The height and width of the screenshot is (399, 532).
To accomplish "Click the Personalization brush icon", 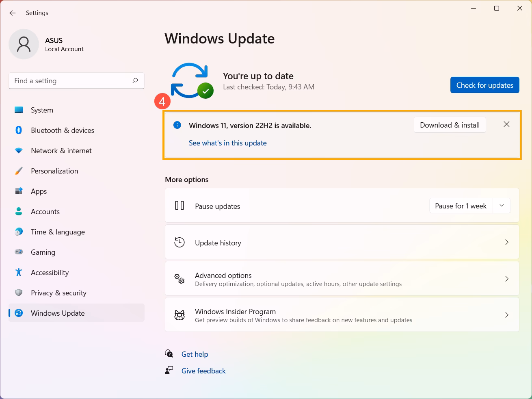I will (x=19, y=171).
